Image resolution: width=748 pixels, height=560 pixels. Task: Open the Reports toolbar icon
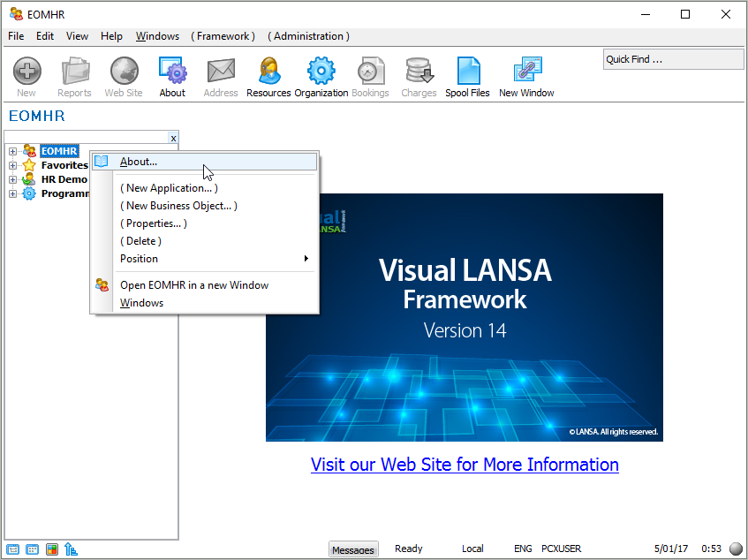[x=75, y=71]
